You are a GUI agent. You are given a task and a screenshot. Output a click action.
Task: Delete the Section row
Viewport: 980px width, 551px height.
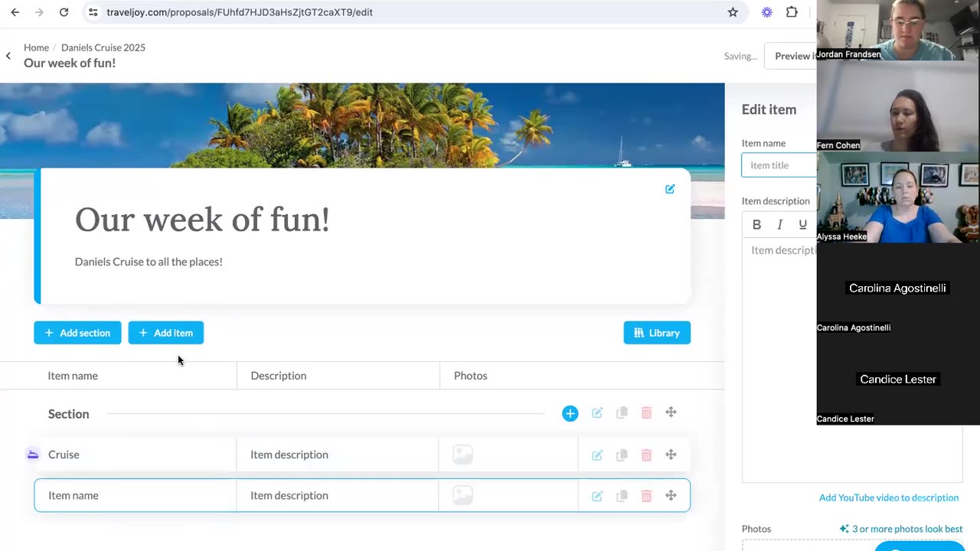coord(646,413)
